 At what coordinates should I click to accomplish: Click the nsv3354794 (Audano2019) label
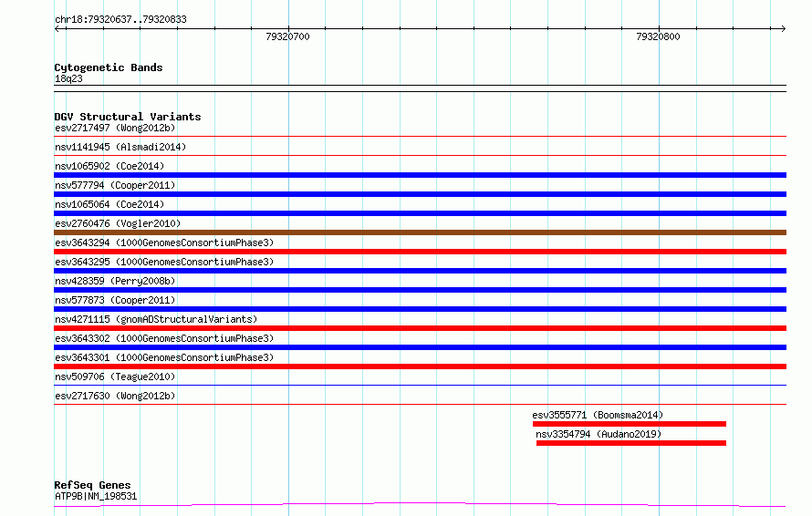pos(599,434)
